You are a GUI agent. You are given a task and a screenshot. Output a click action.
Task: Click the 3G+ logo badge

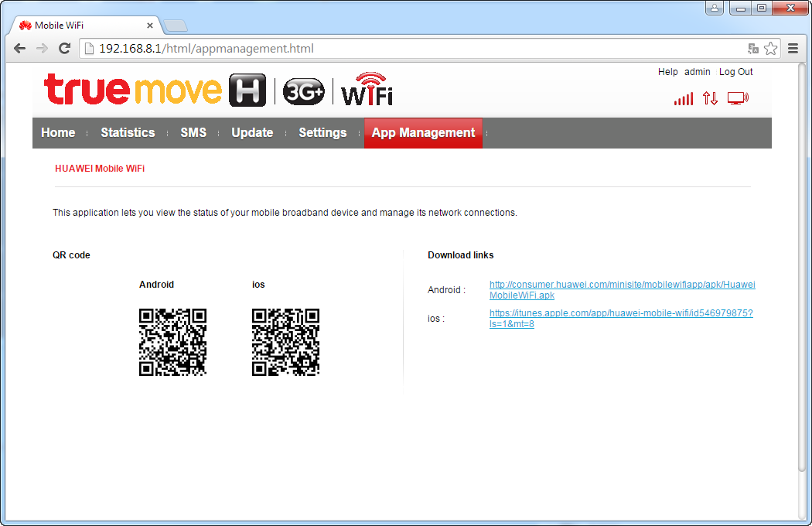pyautogui.click(x=303, y=92)
